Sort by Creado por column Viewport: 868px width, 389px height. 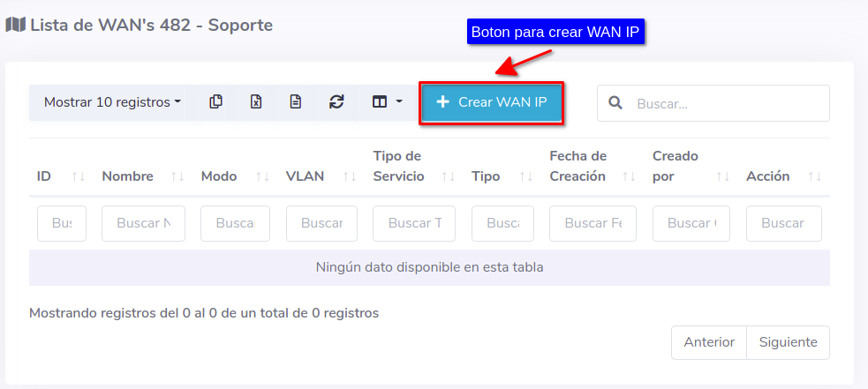tap(676, 167)
